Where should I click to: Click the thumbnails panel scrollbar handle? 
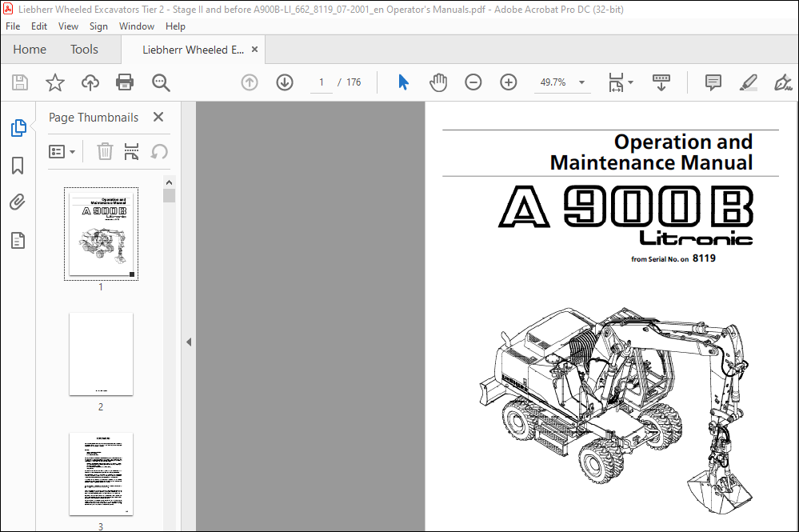[170, 196]
